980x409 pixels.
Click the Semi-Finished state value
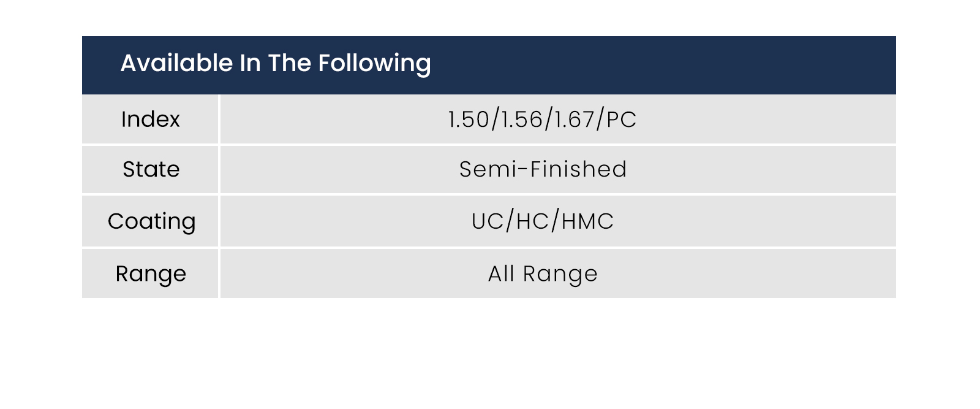[x=543, y=169]
